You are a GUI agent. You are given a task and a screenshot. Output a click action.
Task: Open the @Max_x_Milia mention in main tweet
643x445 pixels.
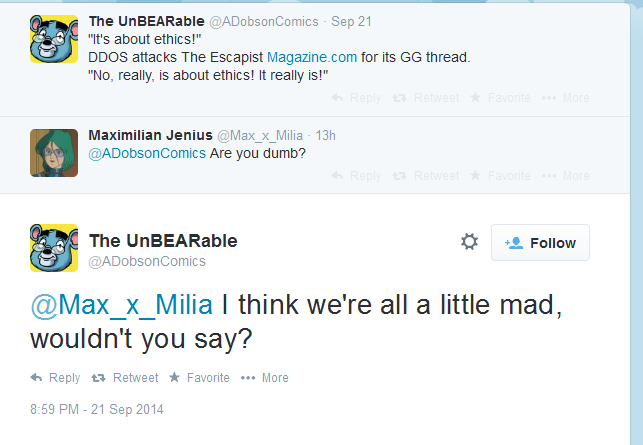tap(122, 305)
